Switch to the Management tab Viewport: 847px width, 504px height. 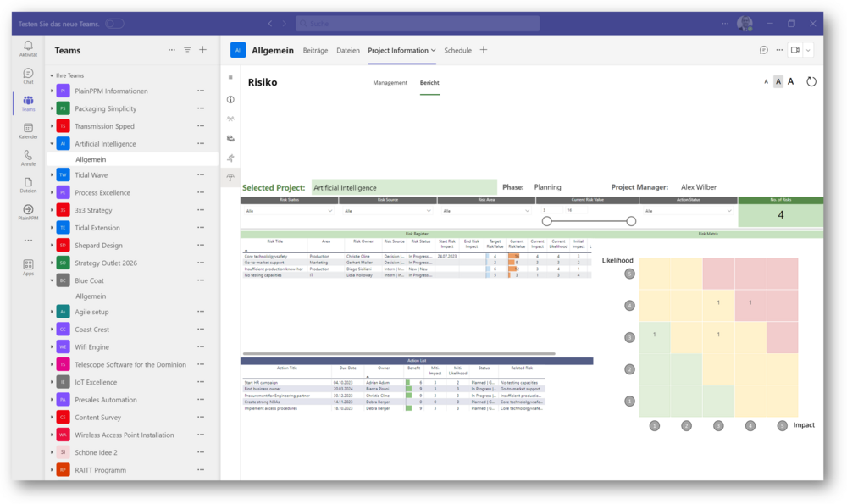pos(390,83)
